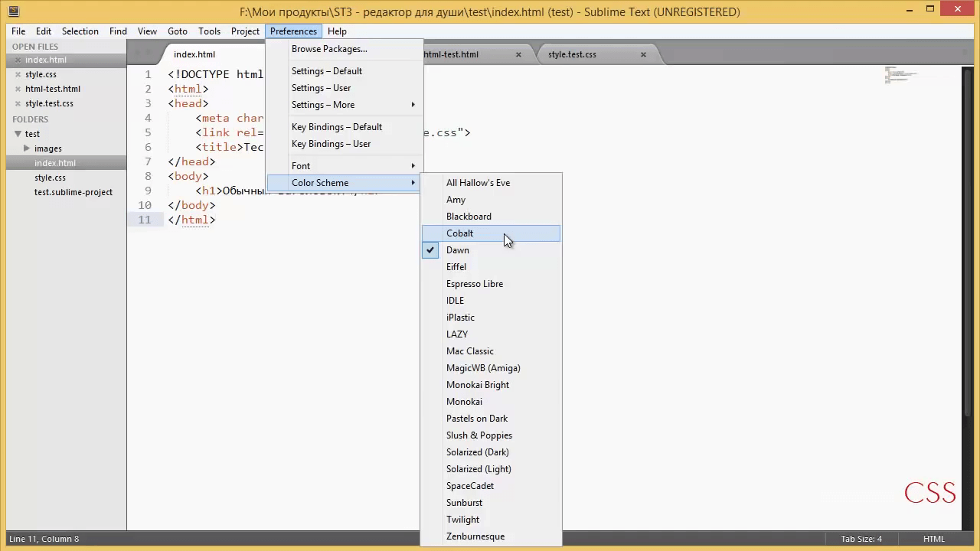Close index.html in the Open Files list
This screenshot has width=980, height=551.
point(18,60)
